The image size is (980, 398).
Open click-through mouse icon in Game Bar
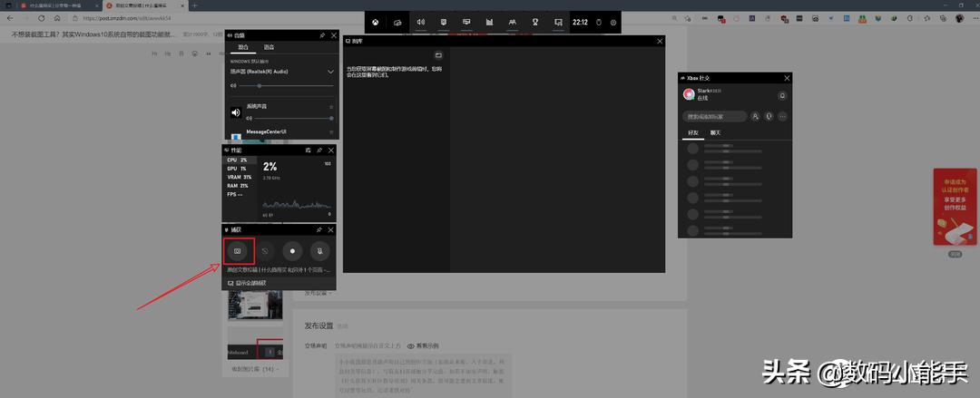tap(597, 23)
